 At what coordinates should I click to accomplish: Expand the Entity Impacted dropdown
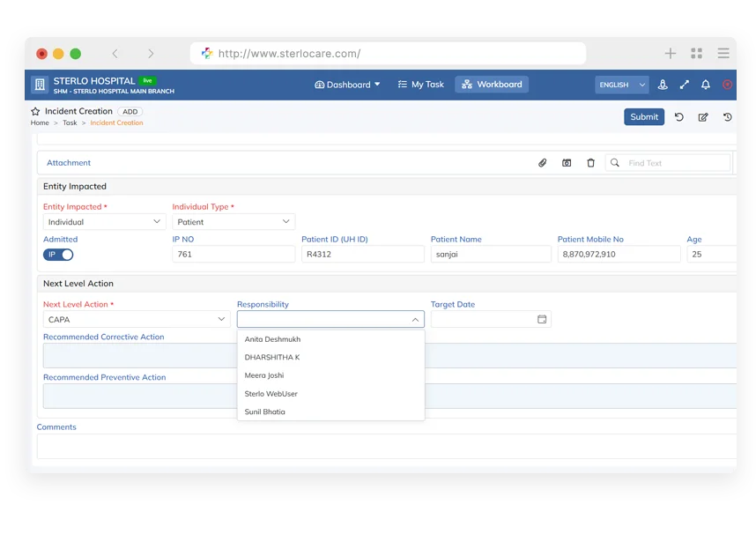(105, 222)
